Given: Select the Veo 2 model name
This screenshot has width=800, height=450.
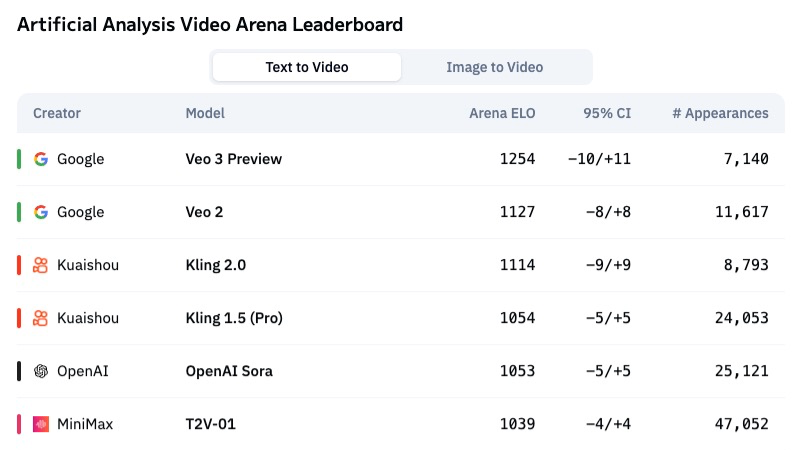Looking at the screenshot, I should tap(207, 212).
